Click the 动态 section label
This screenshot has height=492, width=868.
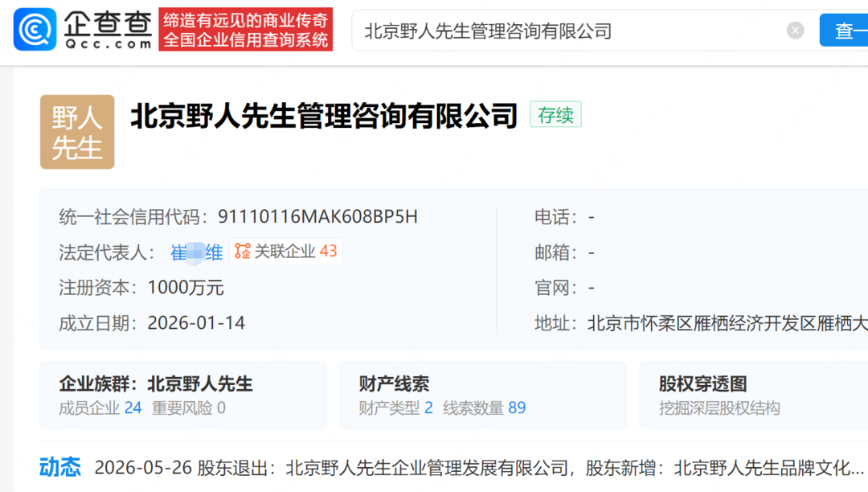59,467
